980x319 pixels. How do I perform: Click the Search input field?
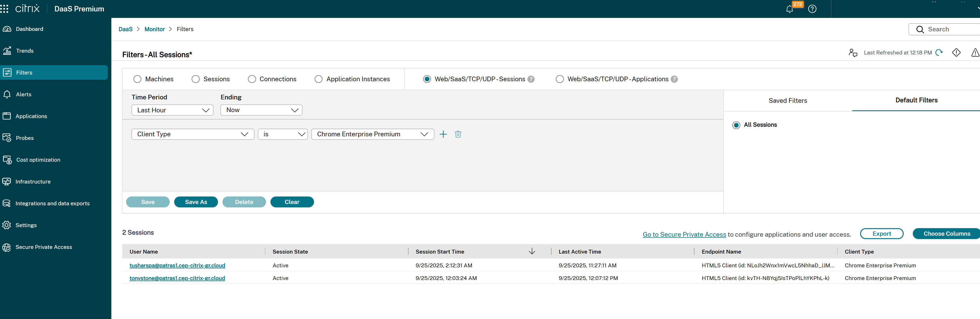click(951, 29)
